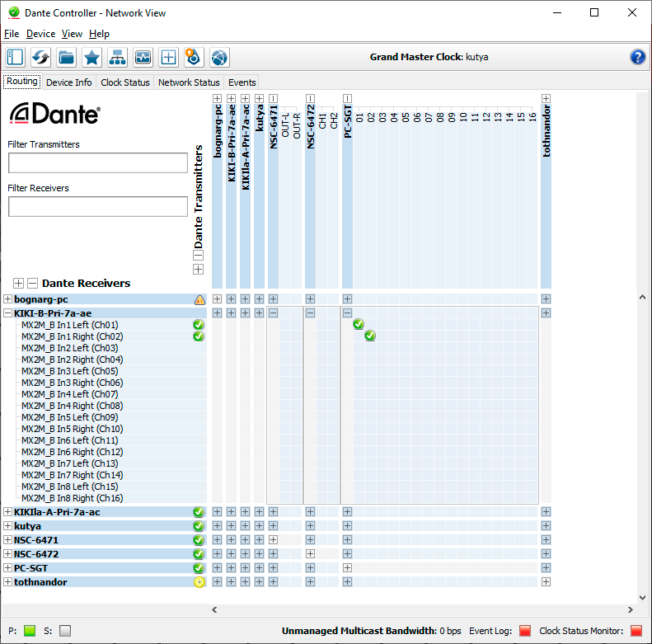Click green status icon of NSC-6471 receiver

click(199, 540)
